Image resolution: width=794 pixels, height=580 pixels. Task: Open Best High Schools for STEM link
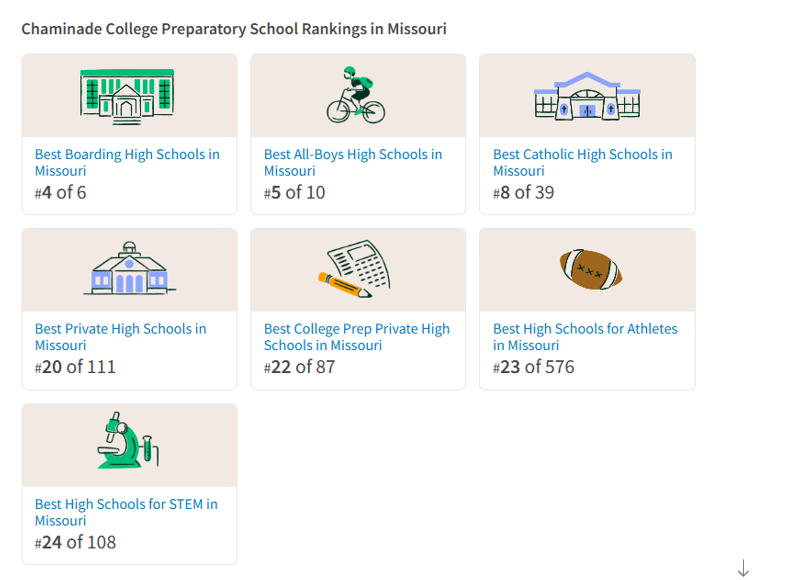click(126, 512)
